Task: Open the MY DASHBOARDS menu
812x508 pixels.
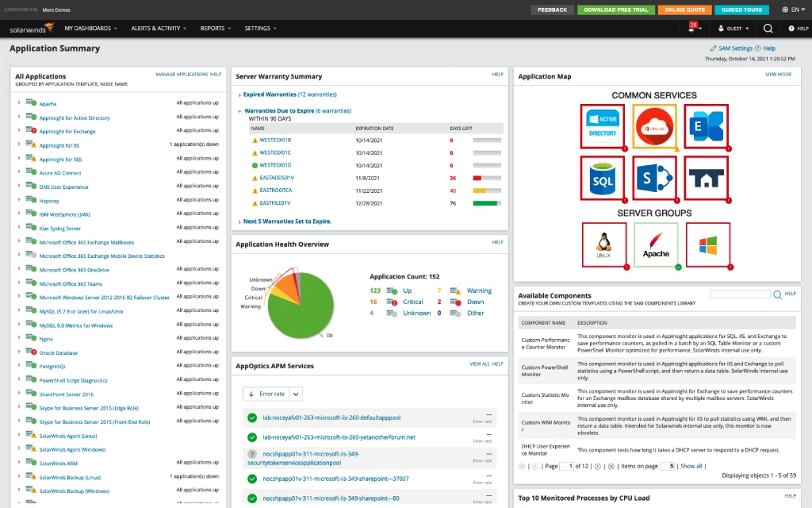Action: [90, 28]
